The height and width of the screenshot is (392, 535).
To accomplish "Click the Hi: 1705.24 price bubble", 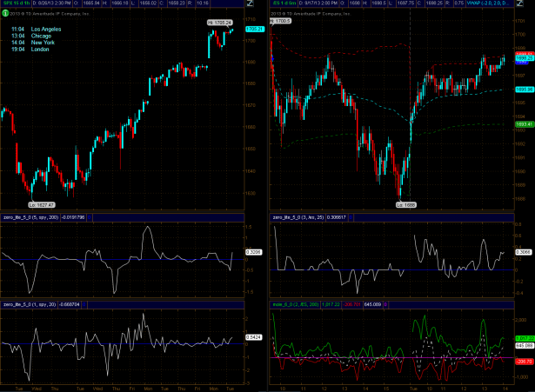I will click(220, 23).
